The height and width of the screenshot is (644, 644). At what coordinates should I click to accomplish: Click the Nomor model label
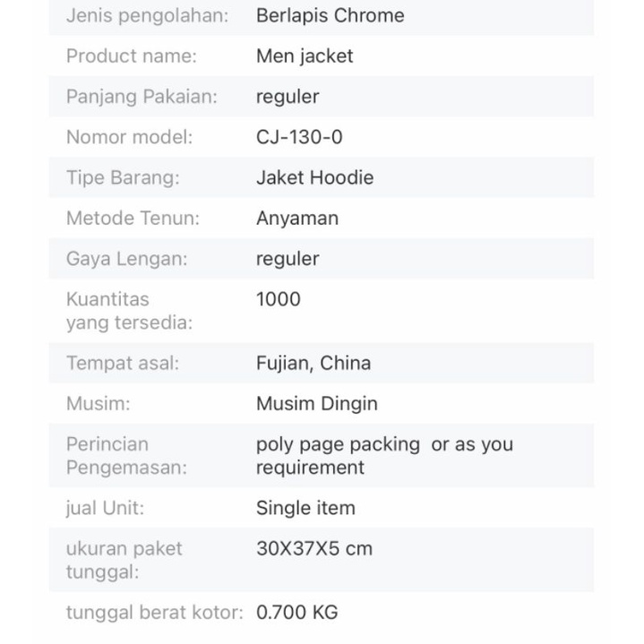(129, 137)
